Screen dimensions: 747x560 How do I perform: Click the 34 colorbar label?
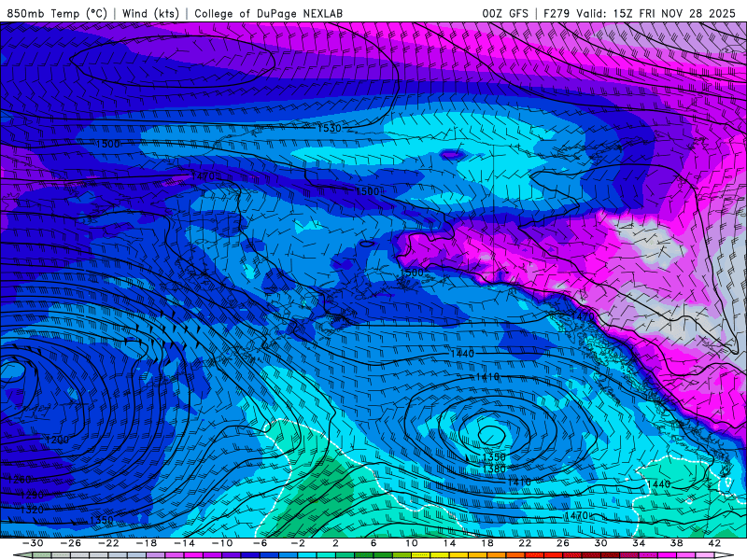pos(639,543)
